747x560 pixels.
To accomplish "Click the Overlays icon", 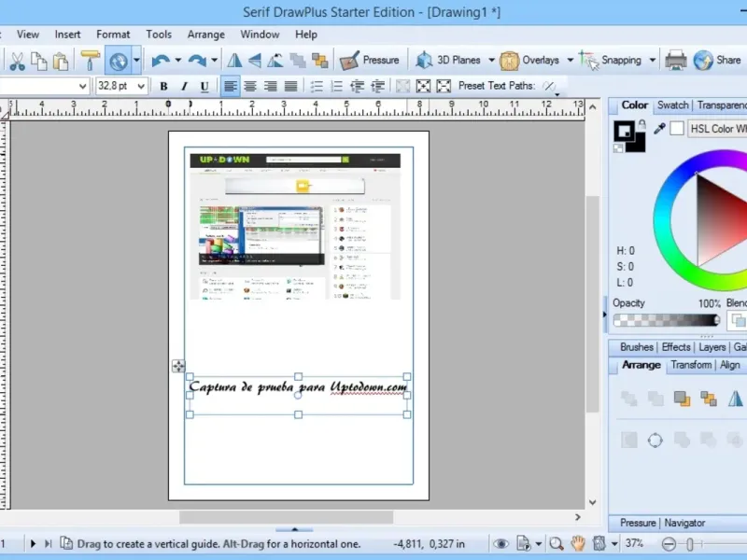I will click(509, 61).
